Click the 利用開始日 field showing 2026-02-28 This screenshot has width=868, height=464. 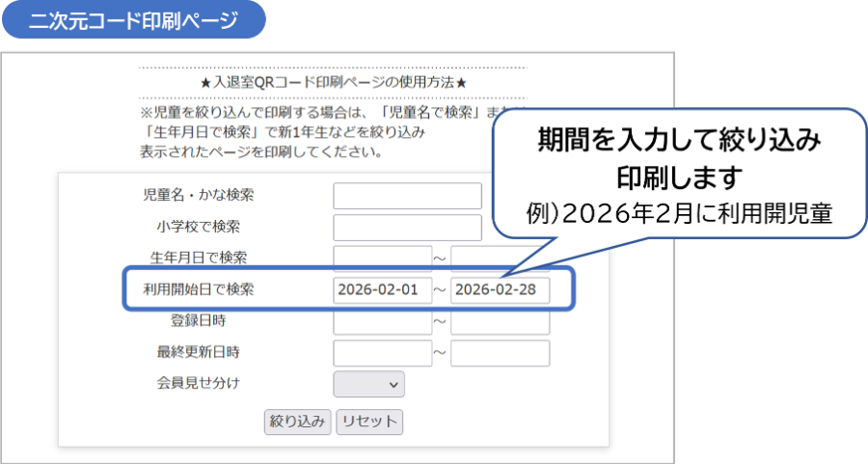click(x=500, y=290)
